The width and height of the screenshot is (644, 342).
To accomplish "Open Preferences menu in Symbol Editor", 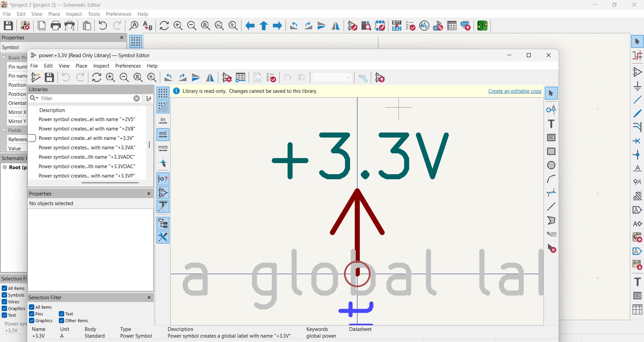I will click(128, 66).
